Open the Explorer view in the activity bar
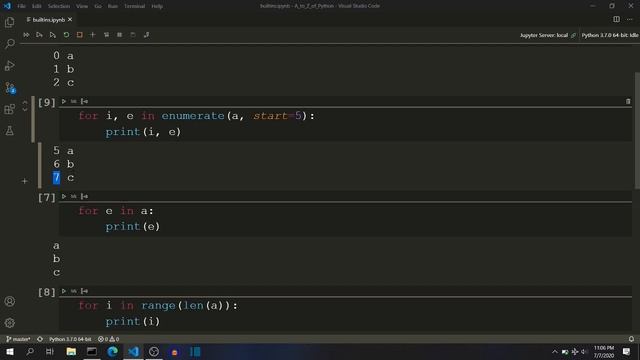Image resolution: width=640 pixels, height=360 pixels. (x=9, y=22)
